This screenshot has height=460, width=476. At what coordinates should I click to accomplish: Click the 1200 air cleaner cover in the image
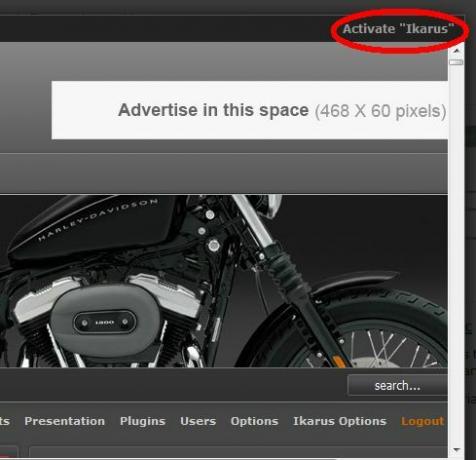coord(105,321)
